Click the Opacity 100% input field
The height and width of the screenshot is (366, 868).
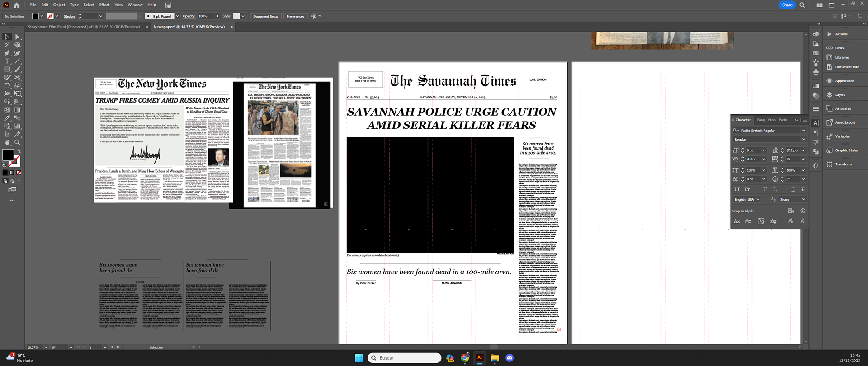[x=205, y=16]
